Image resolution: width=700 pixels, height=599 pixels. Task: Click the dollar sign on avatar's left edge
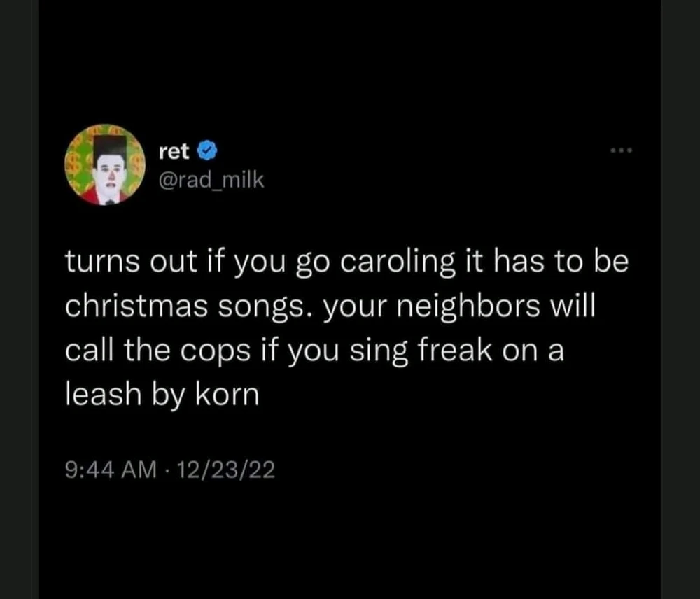72,163
